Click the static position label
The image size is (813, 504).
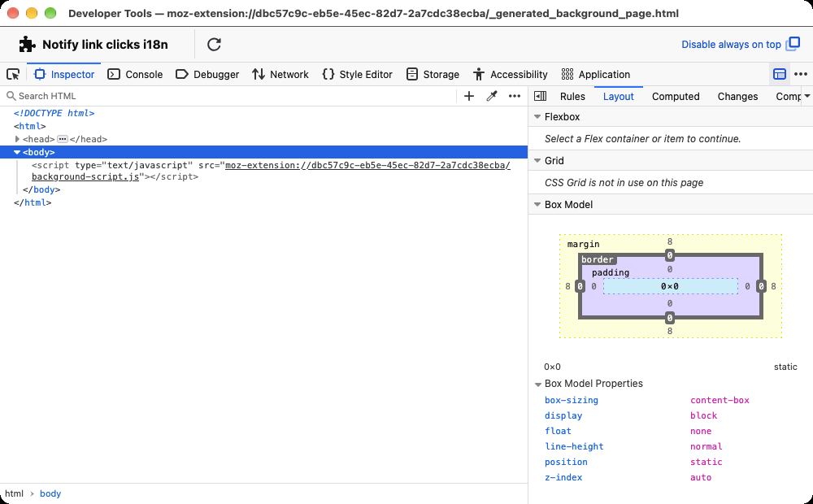(x=785, y=367)
